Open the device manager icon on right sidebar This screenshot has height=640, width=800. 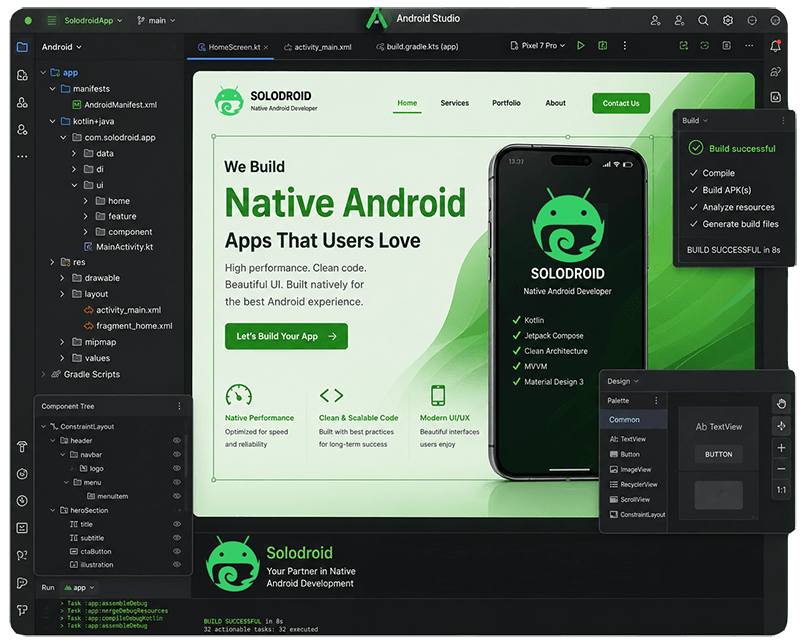(775, 97)
